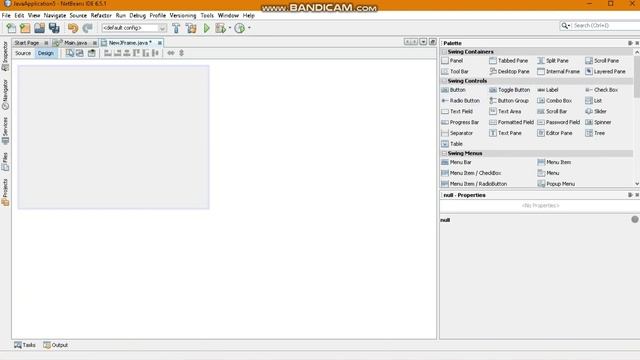Image resolution: width=640 pixels, height=360 pixels.
Task: Collapse the Swing Containers palette category
Action: point(444,52)
